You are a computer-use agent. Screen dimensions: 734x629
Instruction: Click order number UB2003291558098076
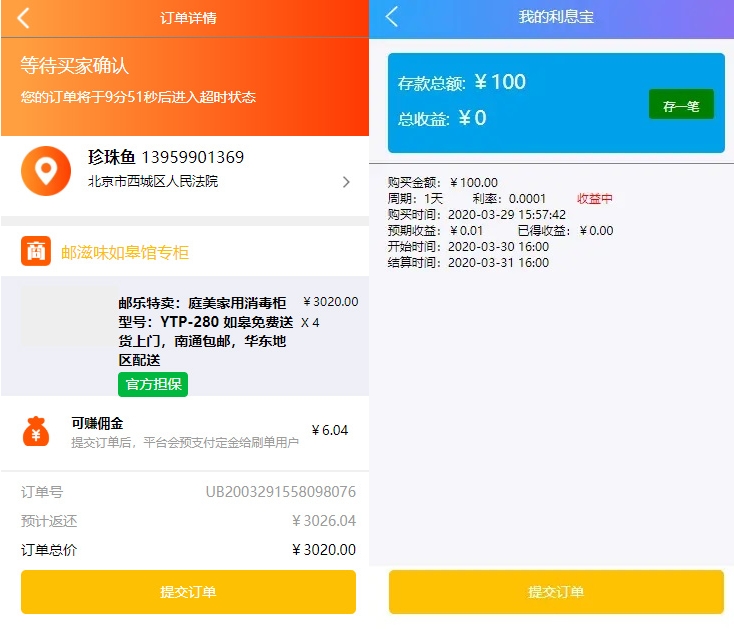280,492
